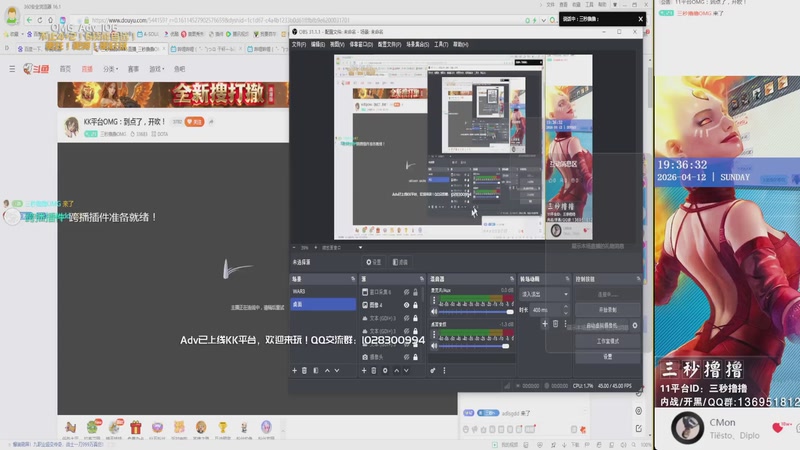Remove transition with trash icon
The image size is (800, 450).
tap(556, 323)
